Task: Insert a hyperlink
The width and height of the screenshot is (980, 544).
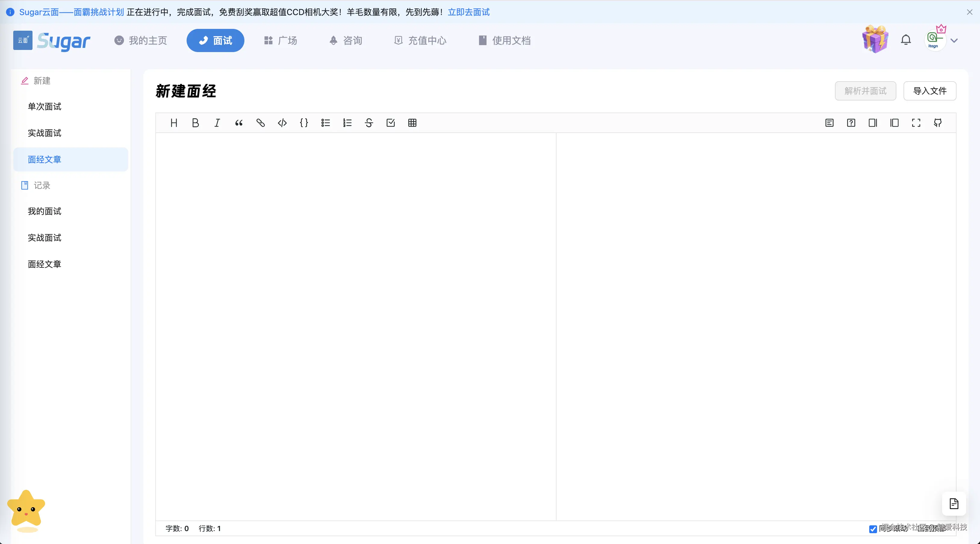Action: pos(261,123)
